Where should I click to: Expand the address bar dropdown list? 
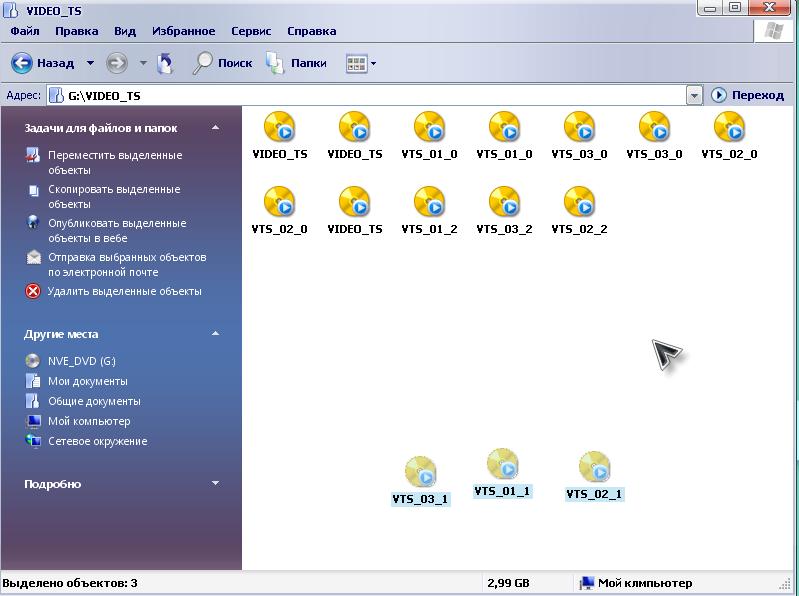pos(694,95)
